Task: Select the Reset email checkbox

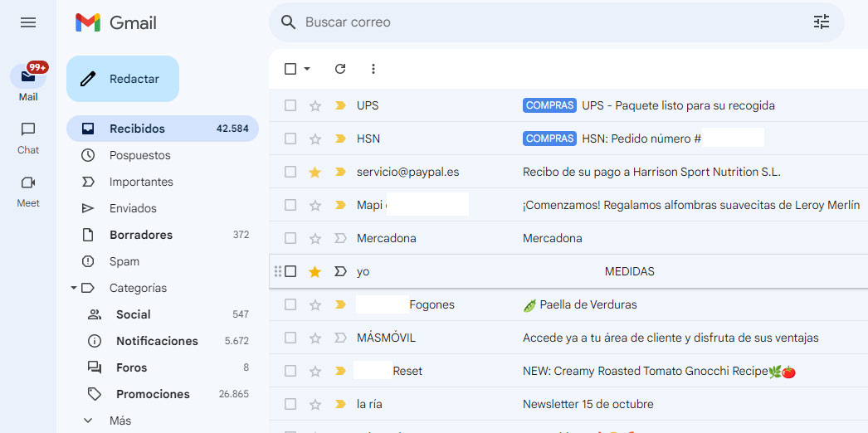Action: [x=290, y=371]
